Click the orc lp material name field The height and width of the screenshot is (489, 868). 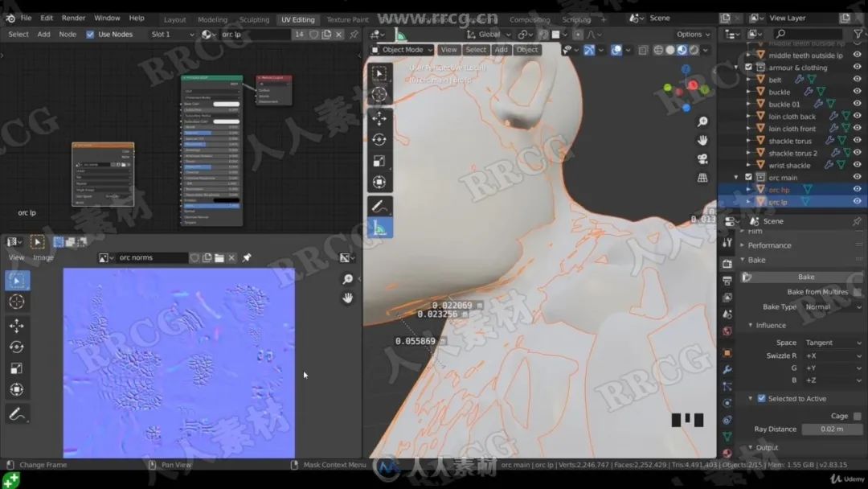pyautogui.click(x=255, y=35)
